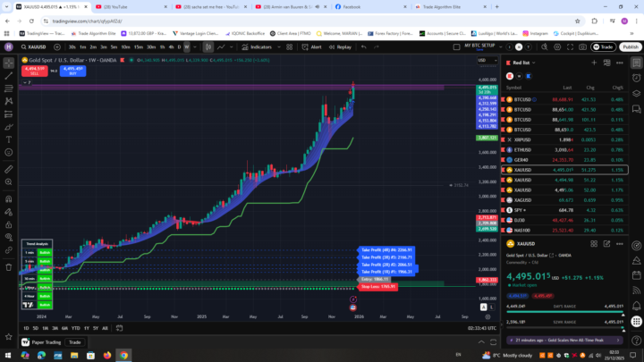Viewport: 644px width, 362px height.
Task: Set date range to YTD
Action: point(75,328)
